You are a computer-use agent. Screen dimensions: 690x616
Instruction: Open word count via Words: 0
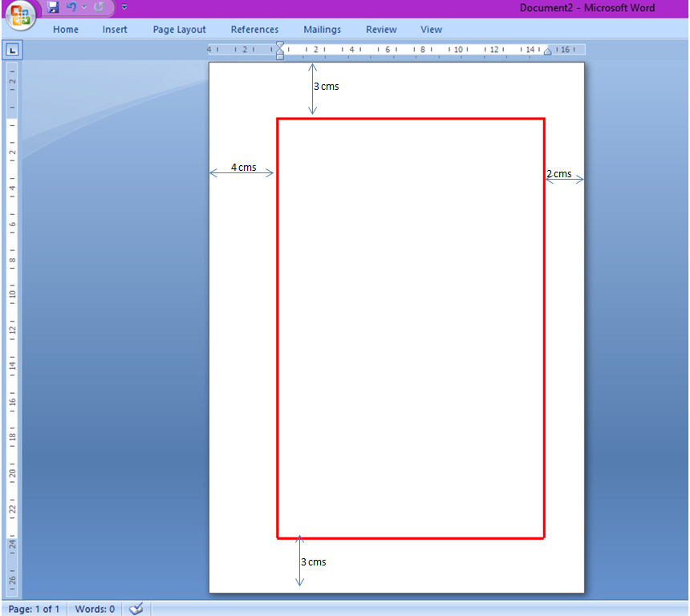(94, 609)
